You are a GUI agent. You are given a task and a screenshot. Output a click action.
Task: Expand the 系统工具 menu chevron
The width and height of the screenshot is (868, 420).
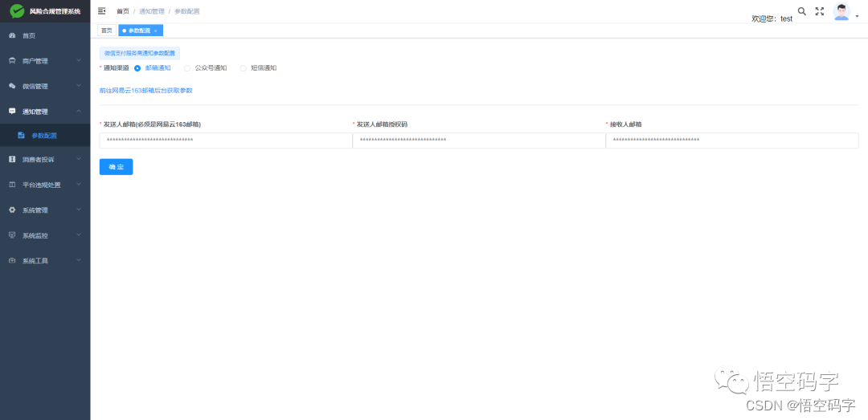tap(79, 260)
